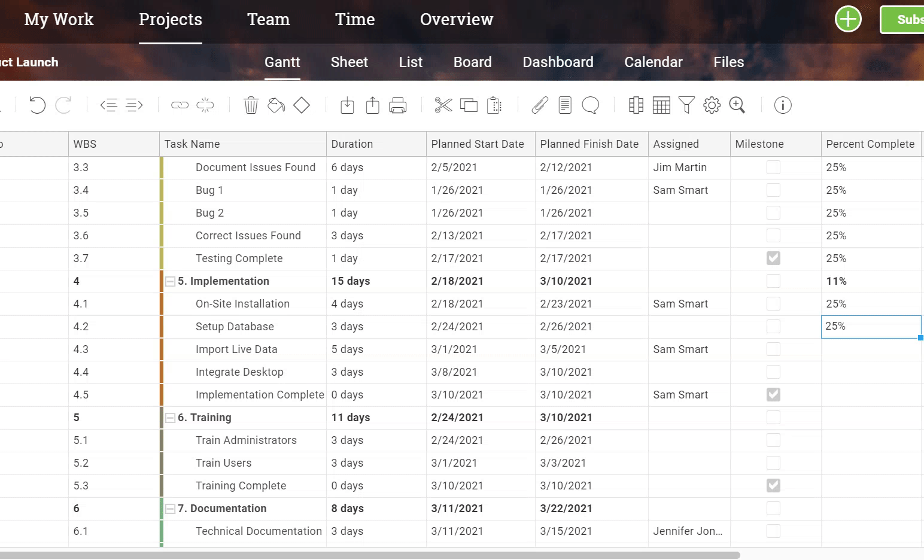Collapse the 6. Training task group
The width and height of the screenshot is (924, 560).
pos(171,417)
